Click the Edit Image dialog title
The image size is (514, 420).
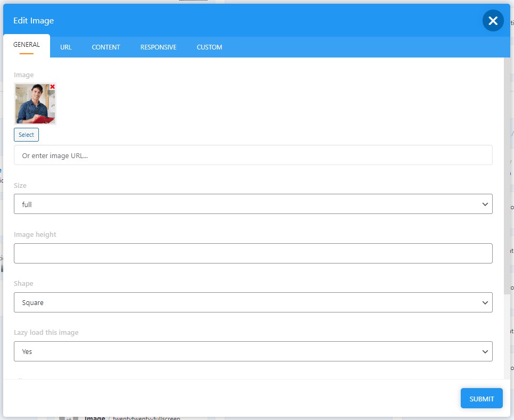(34, 21)
